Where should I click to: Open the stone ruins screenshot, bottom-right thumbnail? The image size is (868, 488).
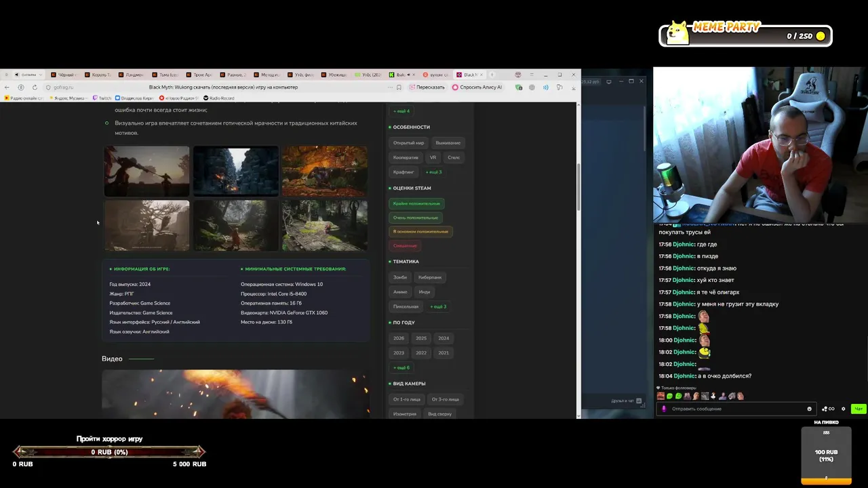tap(325, 225)
